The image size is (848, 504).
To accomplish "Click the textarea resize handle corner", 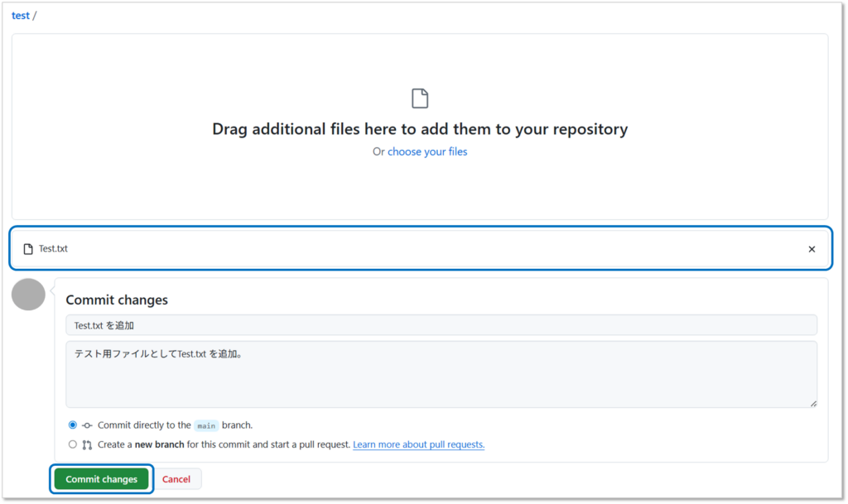I will point(813,403).
